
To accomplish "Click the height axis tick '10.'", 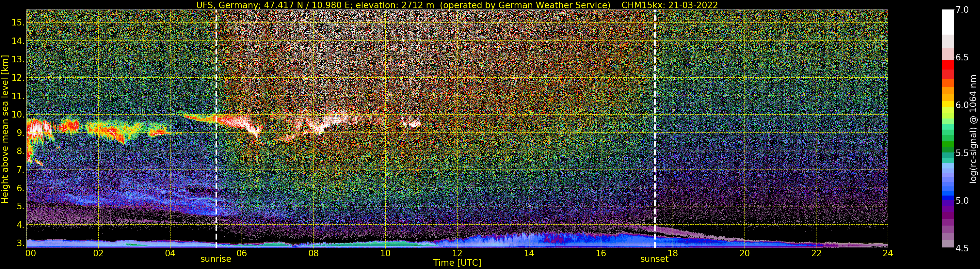I will tap(18, 115).
